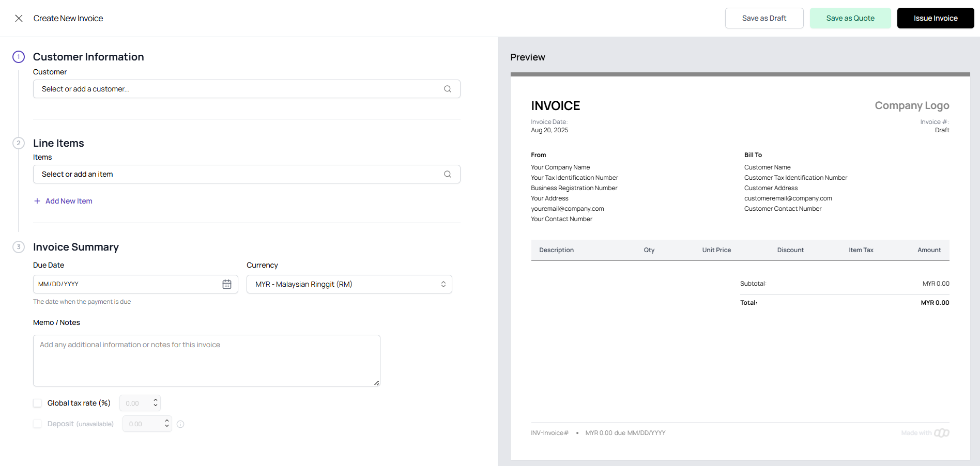Click the Add New Item link
The width and height of the screenshot is (980, 466).
click(68, 200)
